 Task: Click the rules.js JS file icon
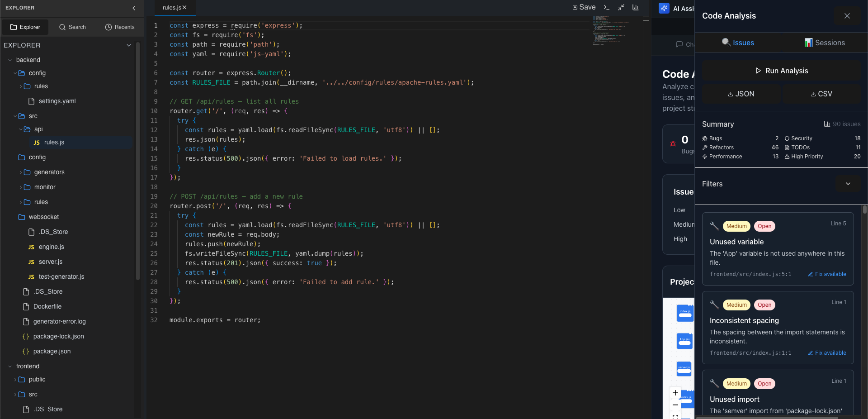[37, 143]
